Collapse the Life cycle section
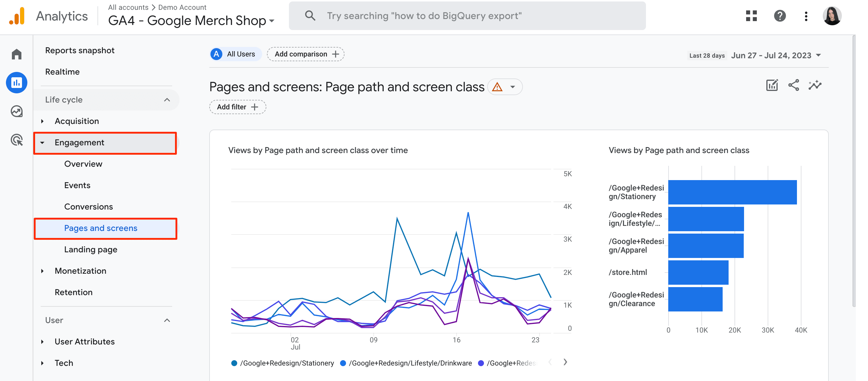Screen dimensions: 868x381 click(167, 100)
